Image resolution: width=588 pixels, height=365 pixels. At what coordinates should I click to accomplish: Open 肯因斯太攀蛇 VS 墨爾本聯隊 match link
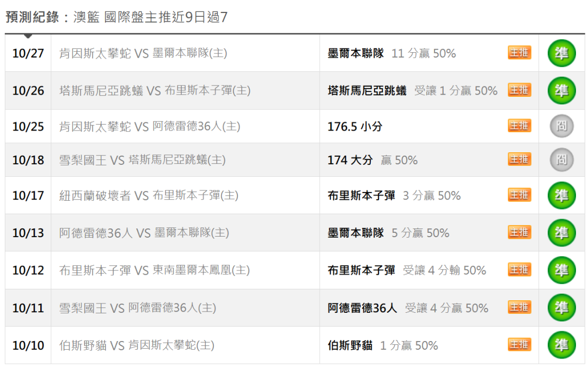click(x=143, y=53)
